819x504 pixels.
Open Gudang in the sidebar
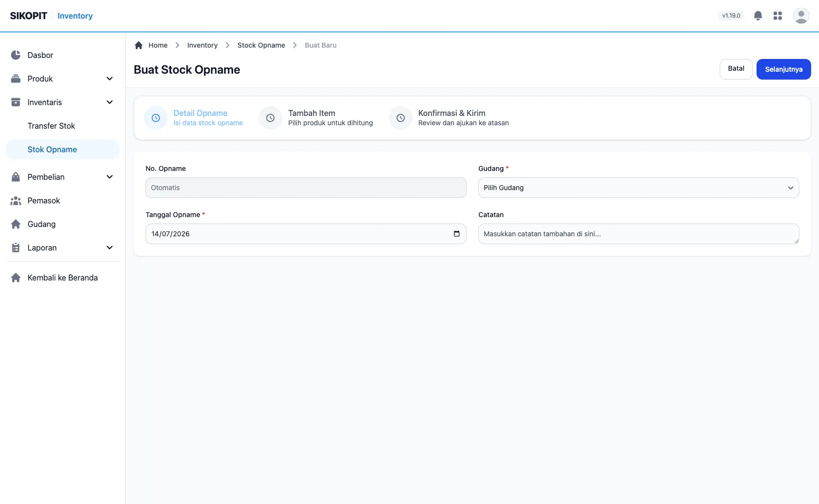(x=62, y=224)
